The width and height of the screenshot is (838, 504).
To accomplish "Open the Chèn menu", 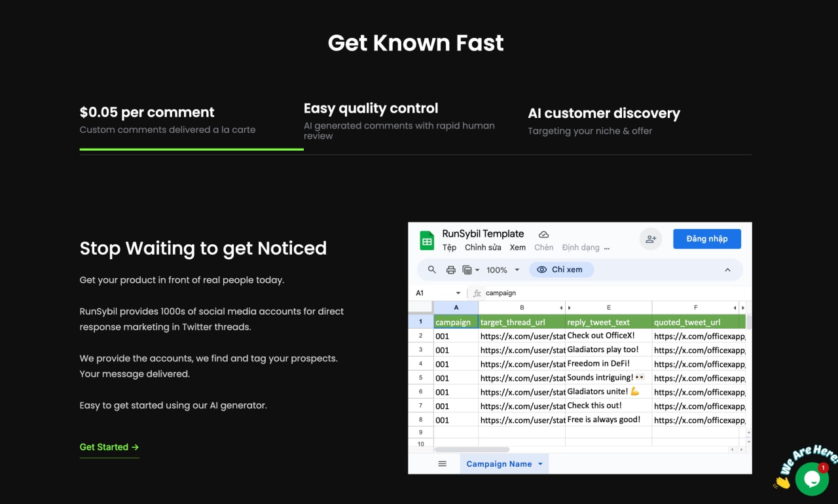I will 544,247.
